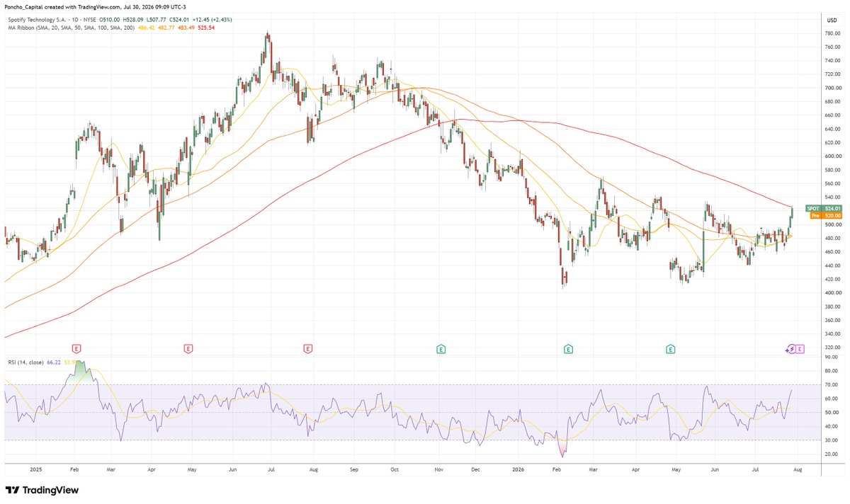Image resolution: width=850 pixels, height=504 pixels.
Task: Open the red earnings marker just before May 2025
Action: coord(188,348)
